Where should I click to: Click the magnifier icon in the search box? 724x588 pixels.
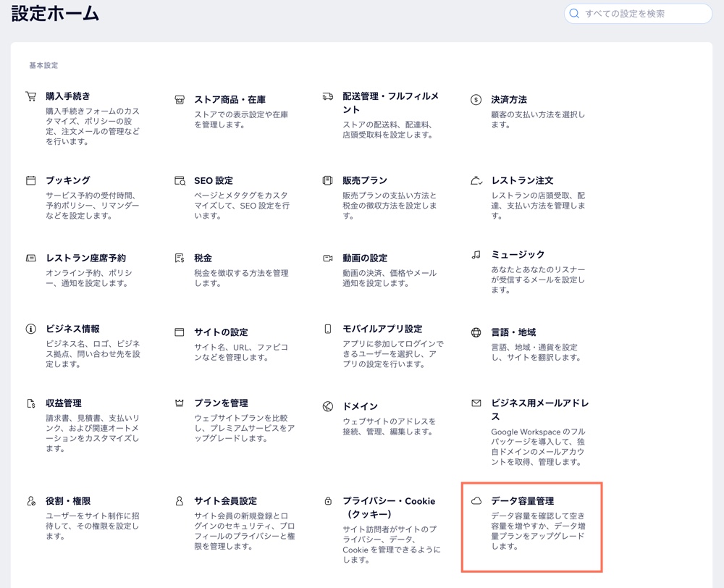[x=575, y=14]
